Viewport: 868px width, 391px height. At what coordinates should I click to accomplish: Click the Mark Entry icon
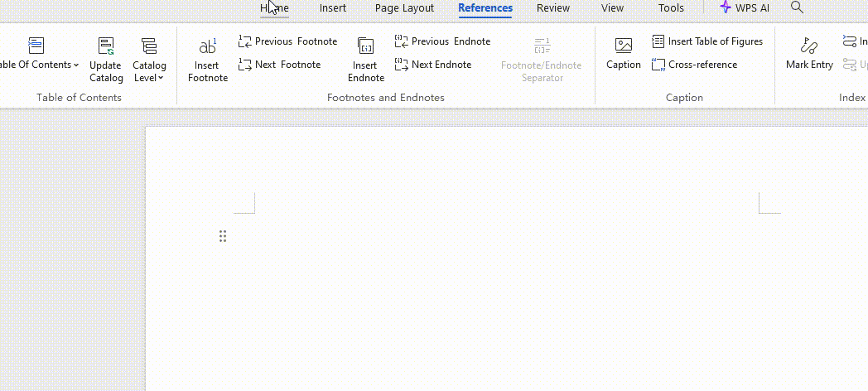point(809,46)
